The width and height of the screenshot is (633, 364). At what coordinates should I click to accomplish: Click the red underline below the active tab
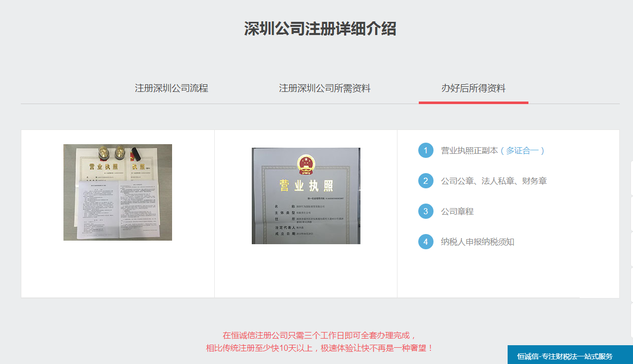point(473,101)
